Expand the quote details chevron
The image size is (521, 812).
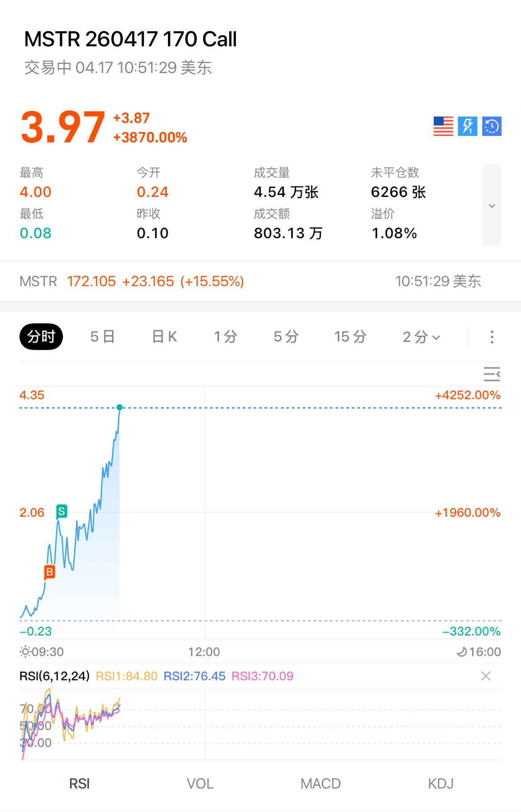pos(492,205)
